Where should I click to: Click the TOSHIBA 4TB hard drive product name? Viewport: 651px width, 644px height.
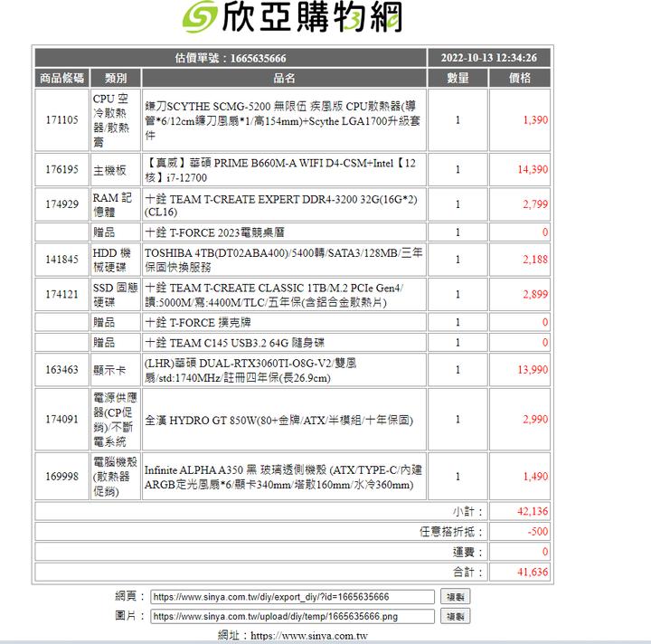coord(284,260)
